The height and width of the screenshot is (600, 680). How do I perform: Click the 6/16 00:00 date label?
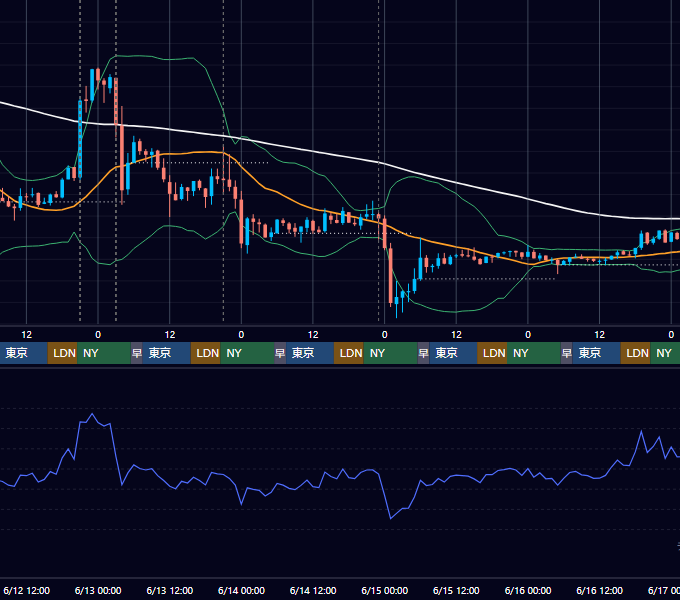coord(528,590)
